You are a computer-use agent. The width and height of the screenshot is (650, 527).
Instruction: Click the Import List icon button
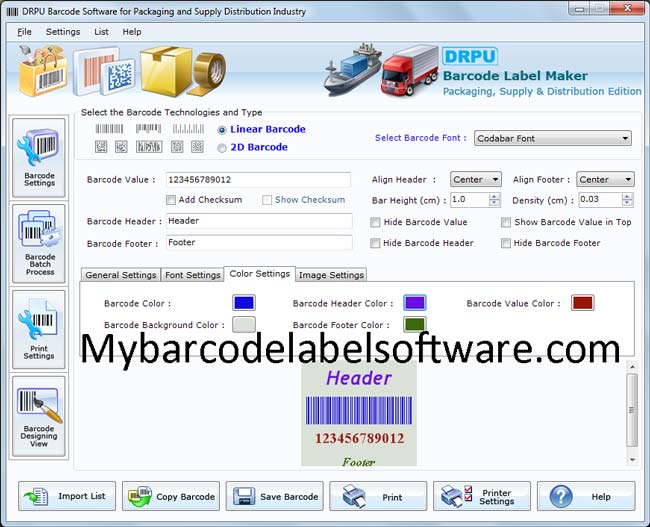[67, 496]
